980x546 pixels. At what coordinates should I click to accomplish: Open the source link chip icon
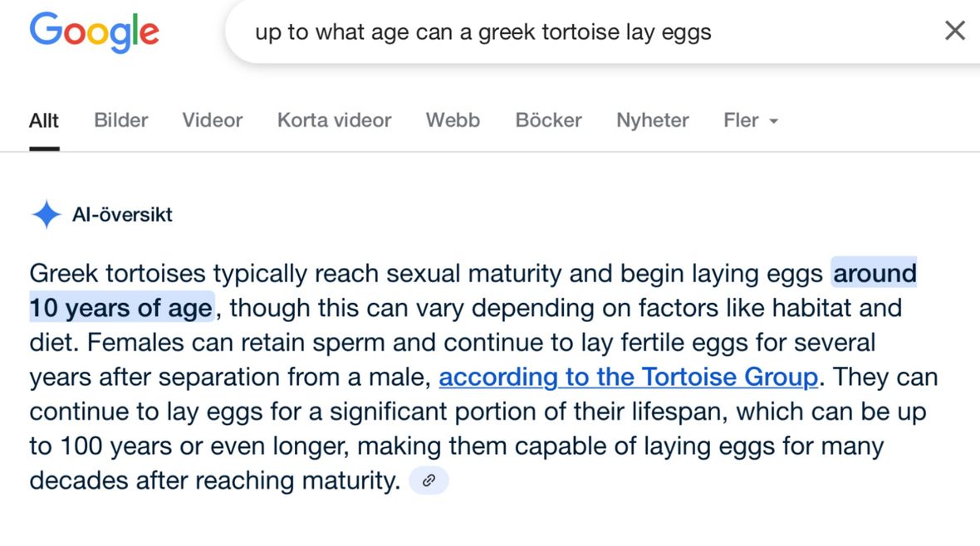tap(429, 480)
